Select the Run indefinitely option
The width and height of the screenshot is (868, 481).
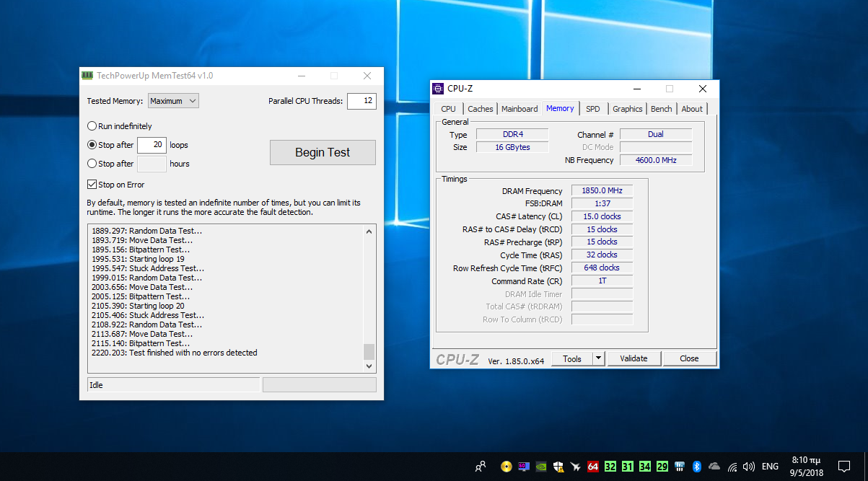point(120,126)
